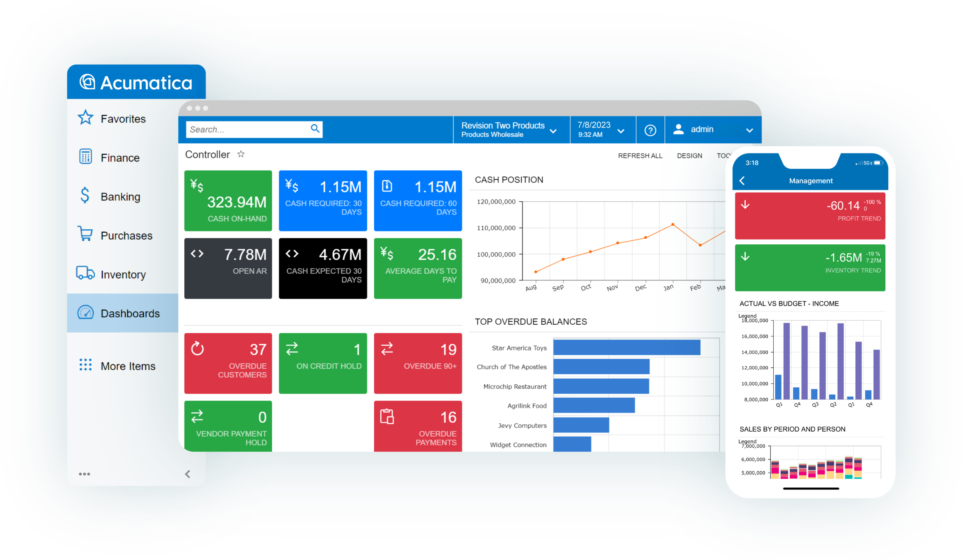Screen dimensions: 969x560
Task: Click the help question mark icon
Action: (651, 131)
